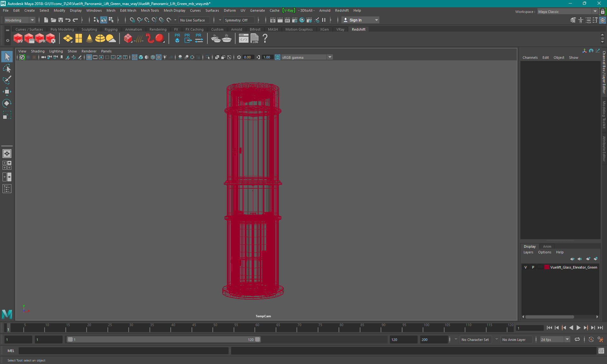Toggle viewport grid display icon
This screenshot has height=364, width=607.
[x=89, y=57]
